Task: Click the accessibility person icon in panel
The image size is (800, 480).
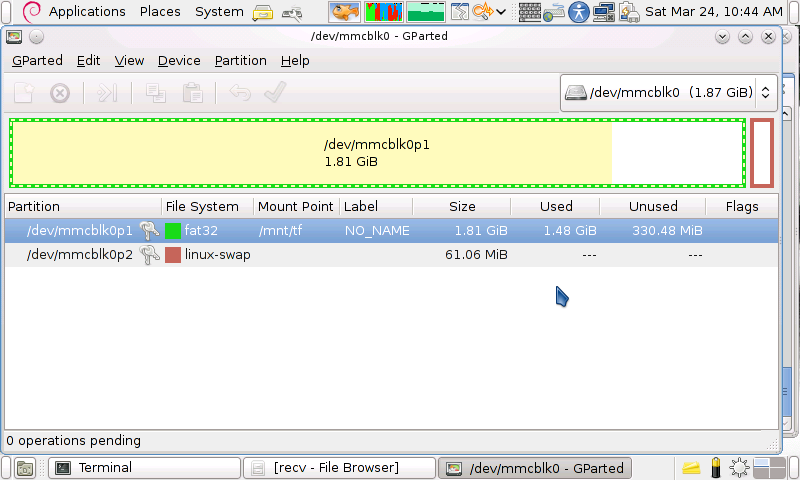Action: pyautogui.click(x=579, y=11)
